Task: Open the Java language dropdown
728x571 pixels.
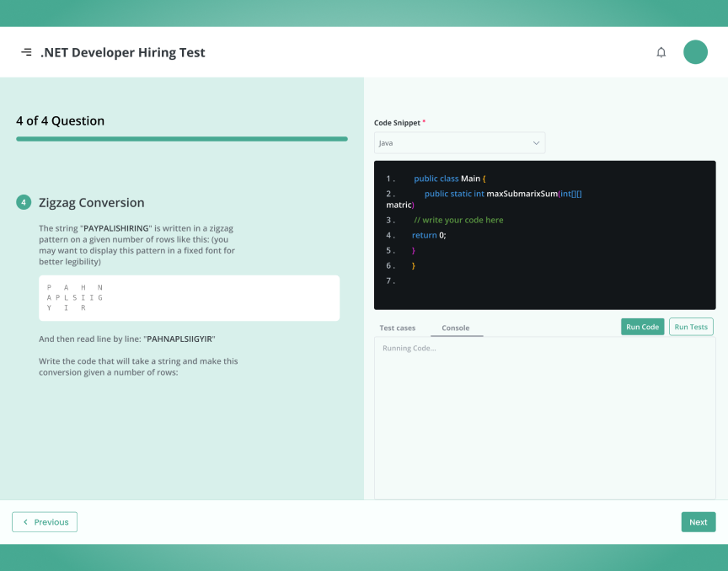Action: 459,143
